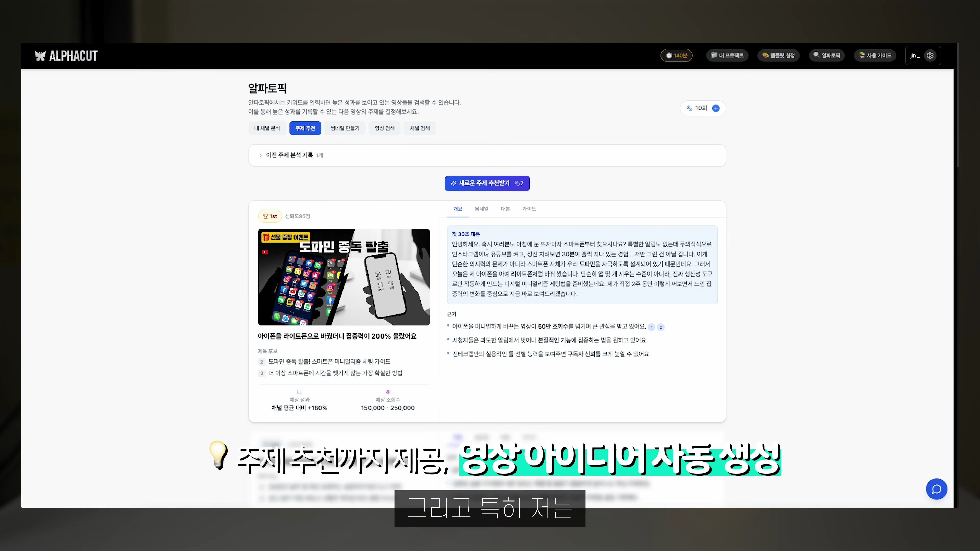The height and width of the screenshot is (551, 980).
Task: Click 채널 평균 대비 +180% value
Action: point(299,408)
